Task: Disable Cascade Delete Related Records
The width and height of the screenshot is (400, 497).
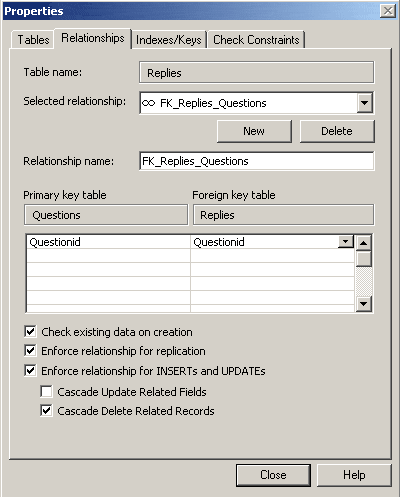Action: [46, 411]
